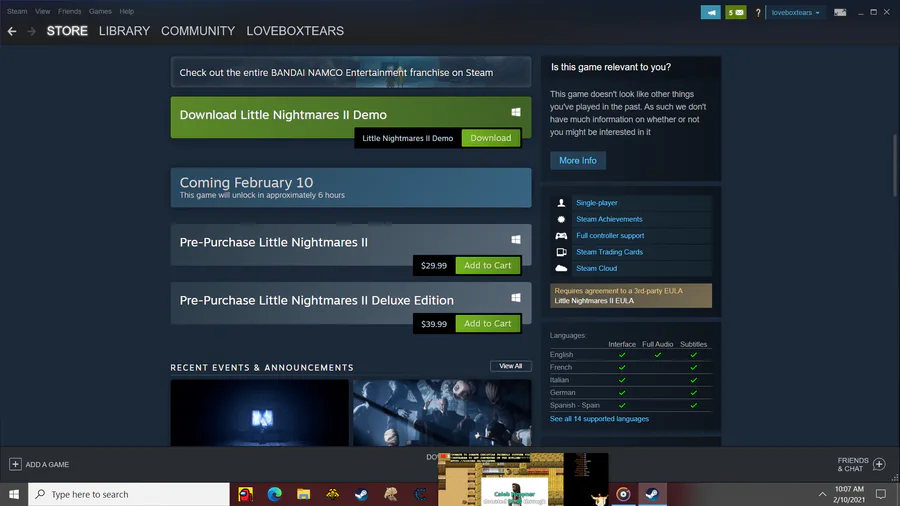Open the LOVEBOXTEARS profile tab

pos(295,31)
